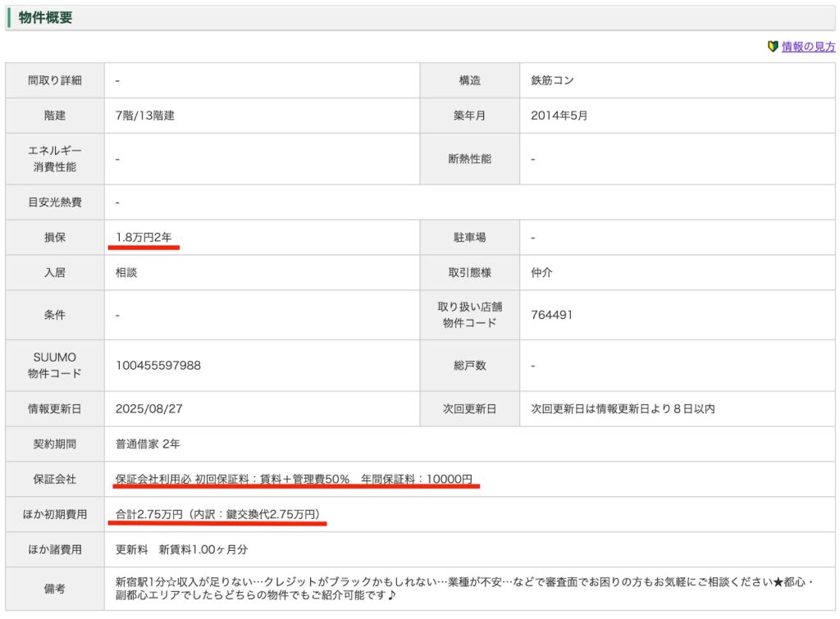
Task: Click the 備考 remarks paragraph
Action: click(463, 588)
